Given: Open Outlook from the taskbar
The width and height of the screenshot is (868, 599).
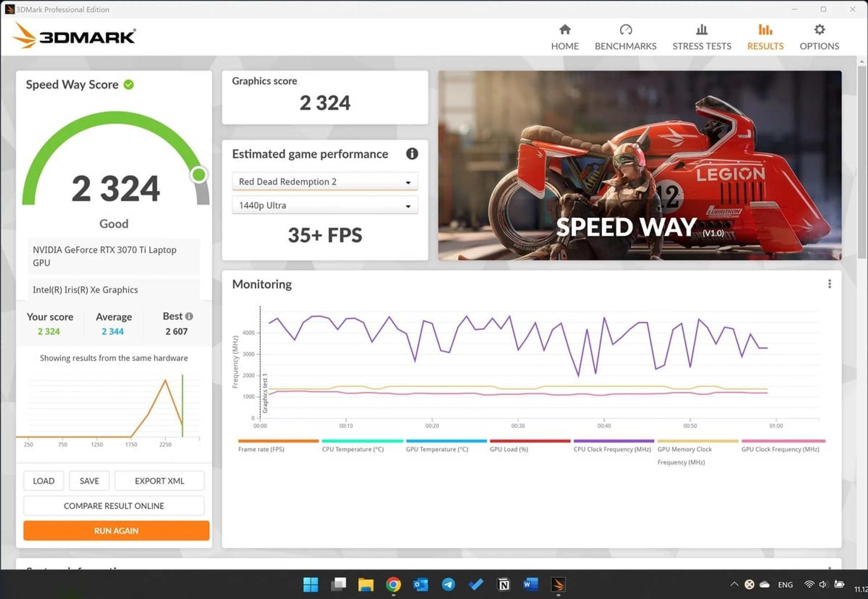Looking at the screenshot, I should [421, 585].
